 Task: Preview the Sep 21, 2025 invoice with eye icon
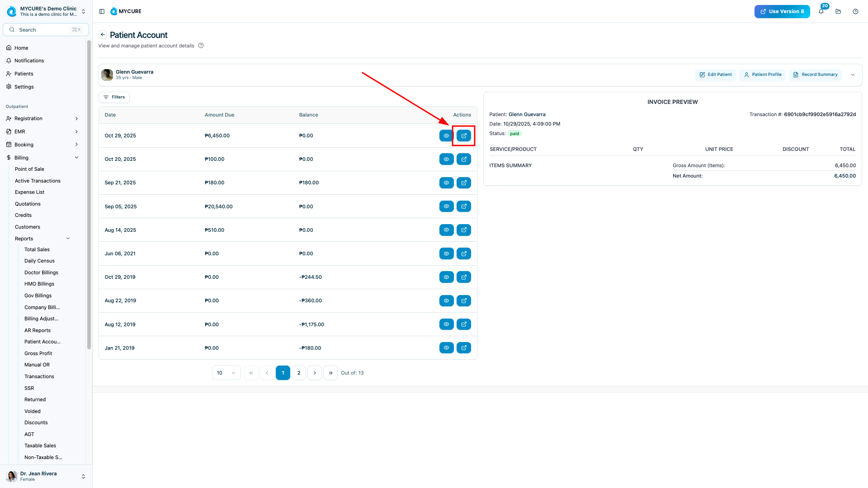(446, 183)
